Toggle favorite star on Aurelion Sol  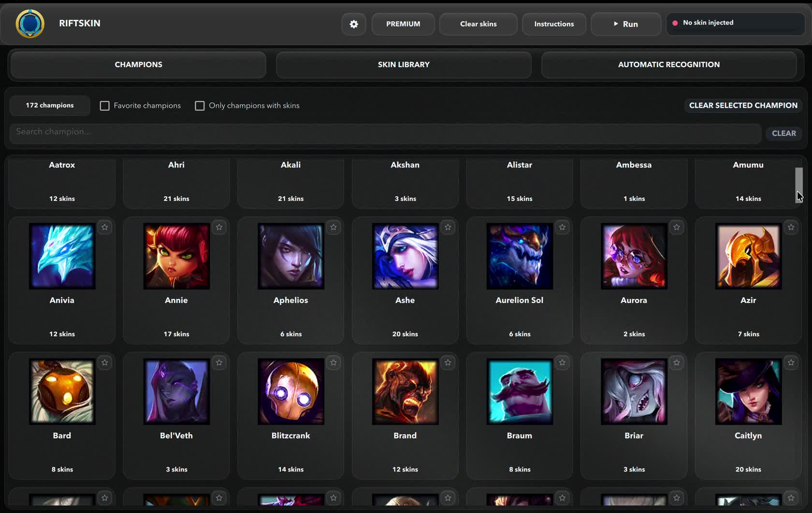point(562,228)
